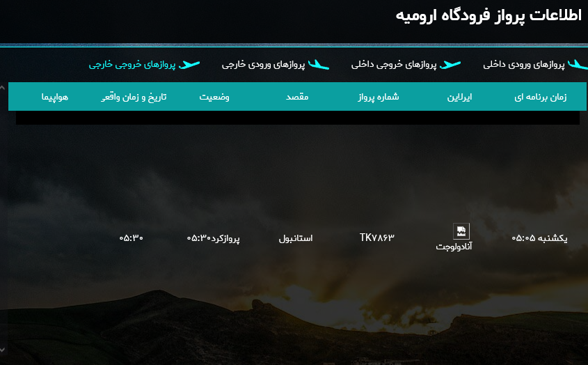This screenshot has height=365, width=588.
Task: Click the plane icon beside پروازهای ورودی داخلی
Action: [x=578, y=65]
